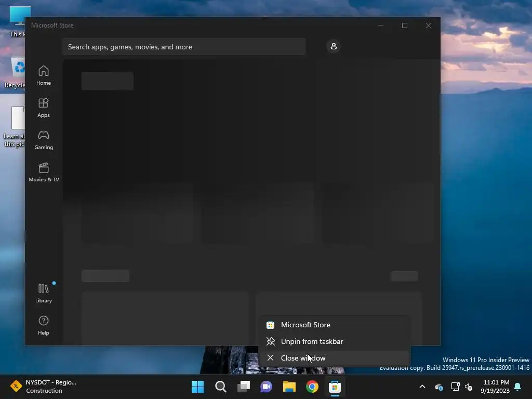This screenshot has width=532, height=399.
Task: Open the clock showing 11:01 PM
Action: click(495, 387)
